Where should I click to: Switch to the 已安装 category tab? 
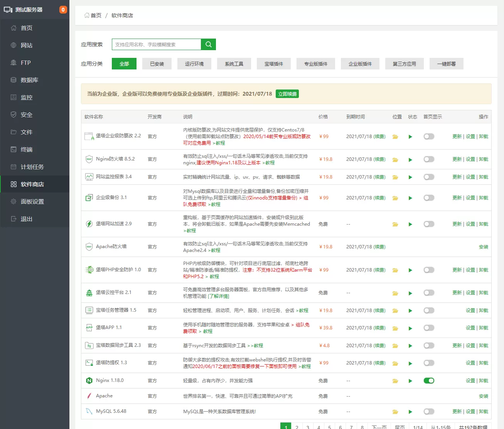click(x=157, y=64)
